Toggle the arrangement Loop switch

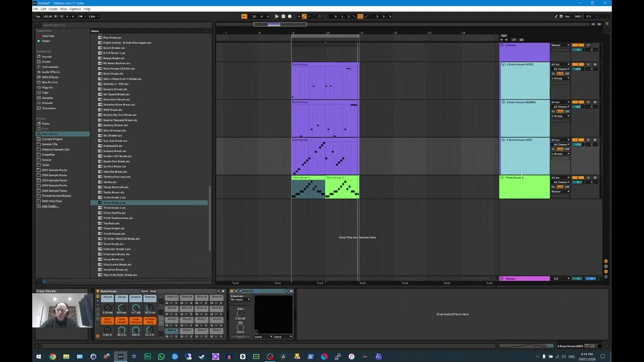point(360,16)
